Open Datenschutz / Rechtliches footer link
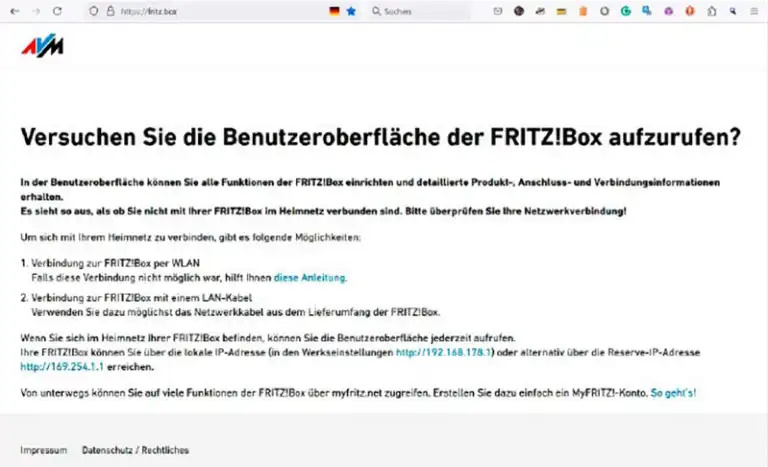 click(135, 450)
